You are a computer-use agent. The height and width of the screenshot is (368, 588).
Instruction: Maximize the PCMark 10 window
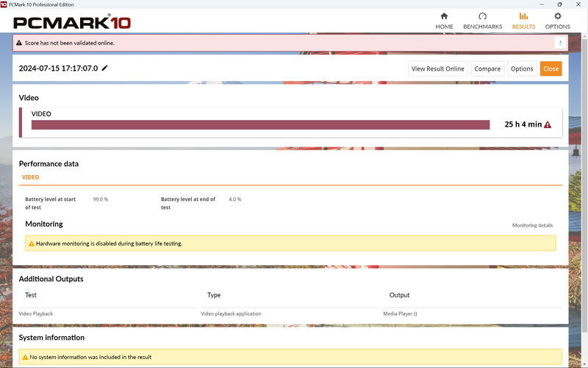pyautogui.click(x=559, y=4)
